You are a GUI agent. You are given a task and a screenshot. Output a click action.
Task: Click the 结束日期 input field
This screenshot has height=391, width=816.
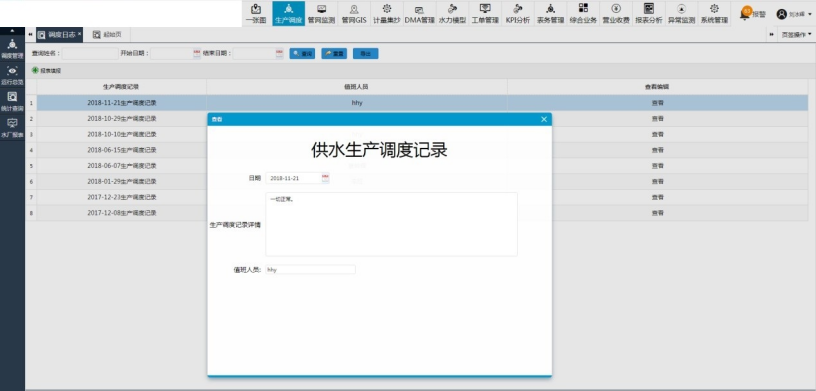(254, 53)
